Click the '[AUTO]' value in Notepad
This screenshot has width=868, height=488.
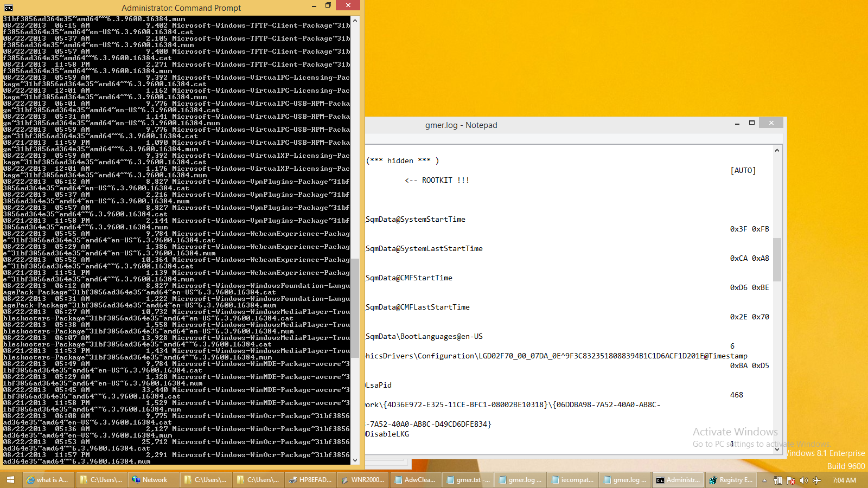[x=743, y=170]
